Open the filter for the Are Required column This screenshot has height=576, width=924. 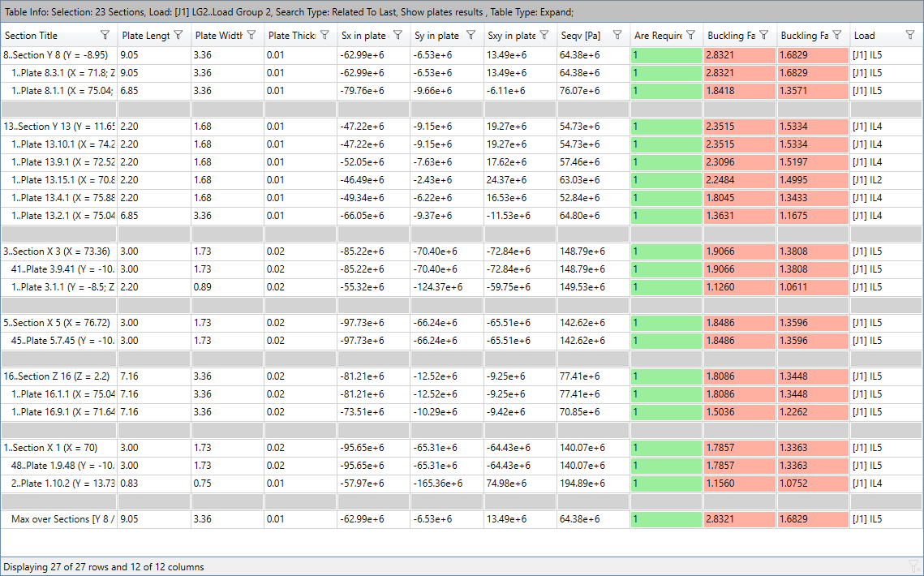tap(690, 36)
